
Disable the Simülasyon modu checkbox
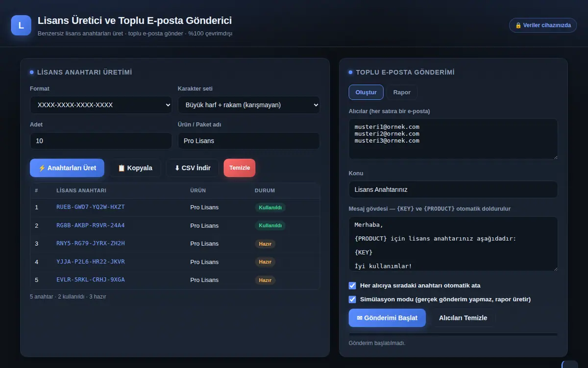coord(352,299)
